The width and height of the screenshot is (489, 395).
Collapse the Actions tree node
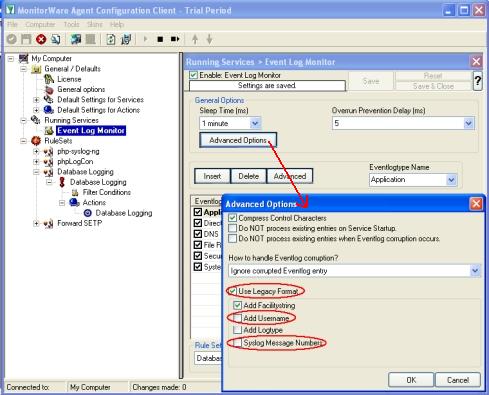[x=62, y=203]
